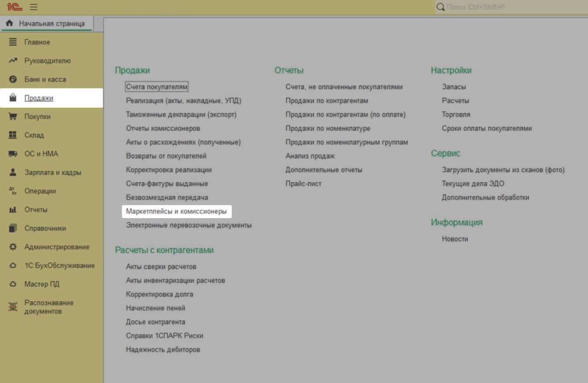Open the Отчеты section label in sidebar
This screenshot has width=588, height=383.
pyautogui.click(x=36, y=209)
